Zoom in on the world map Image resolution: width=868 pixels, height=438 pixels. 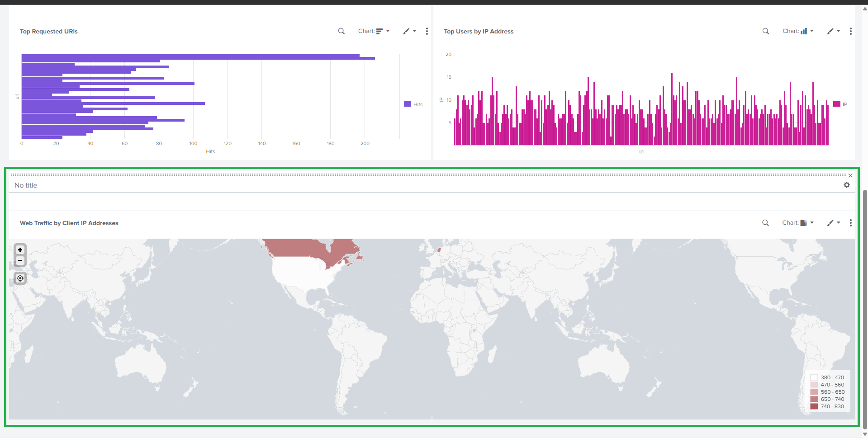tap(20, 250)
